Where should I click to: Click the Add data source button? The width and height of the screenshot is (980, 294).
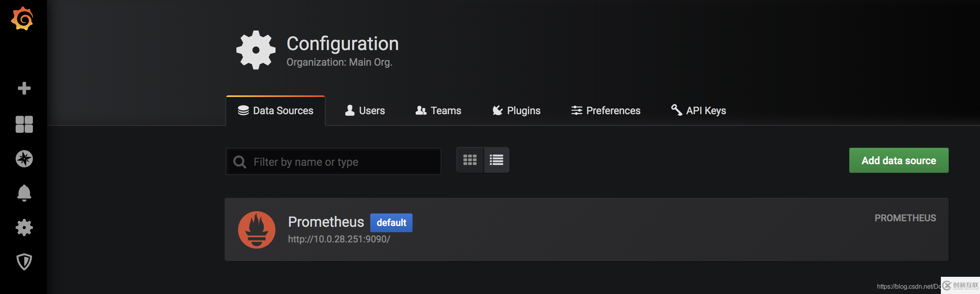click(x=899, y=160)
